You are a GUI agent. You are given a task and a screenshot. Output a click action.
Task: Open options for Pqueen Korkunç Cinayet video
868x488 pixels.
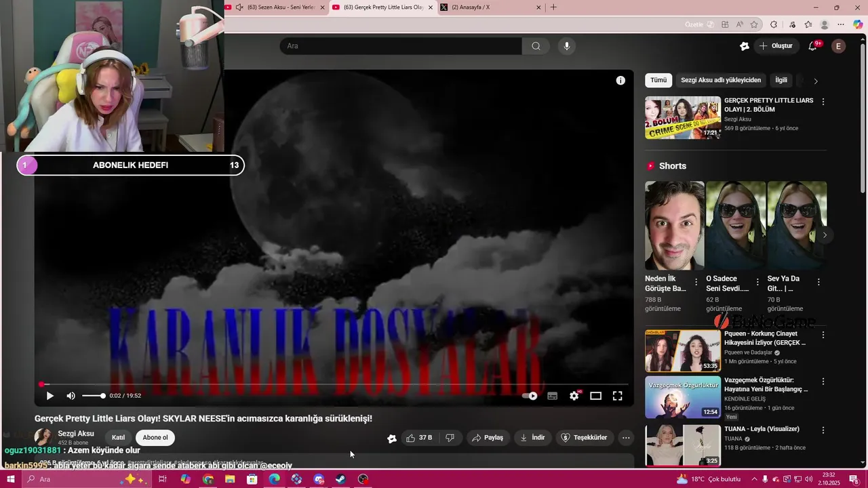(x=823, y=335)
